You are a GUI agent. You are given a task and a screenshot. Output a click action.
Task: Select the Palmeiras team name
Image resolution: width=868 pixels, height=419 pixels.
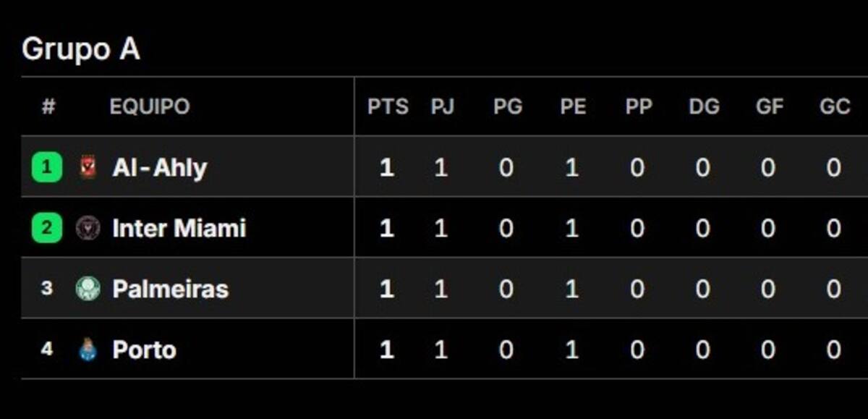point(171,289)
